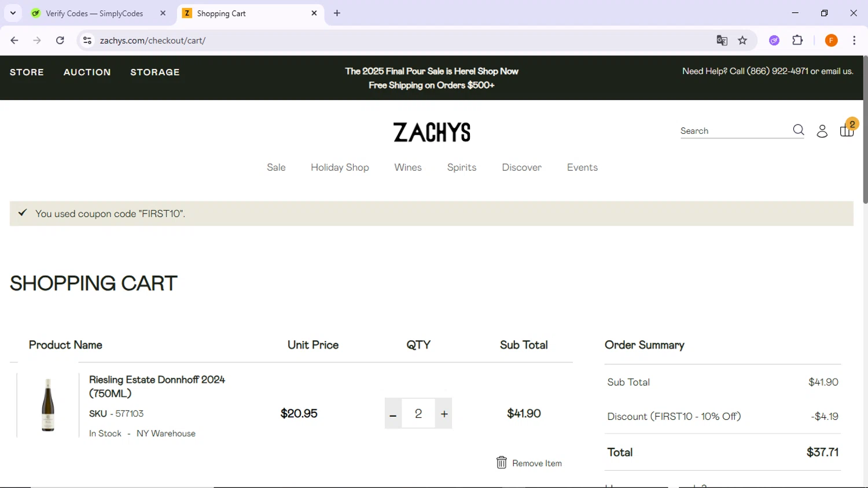868x488 pixels.
Task: Go forward in browser history
Action: coord(37,41)
